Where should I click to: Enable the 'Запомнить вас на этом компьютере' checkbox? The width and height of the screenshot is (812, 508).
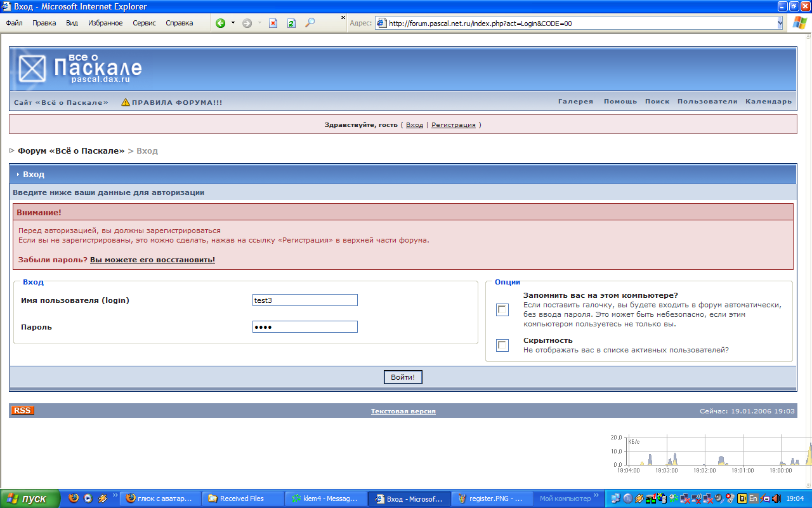502,310
